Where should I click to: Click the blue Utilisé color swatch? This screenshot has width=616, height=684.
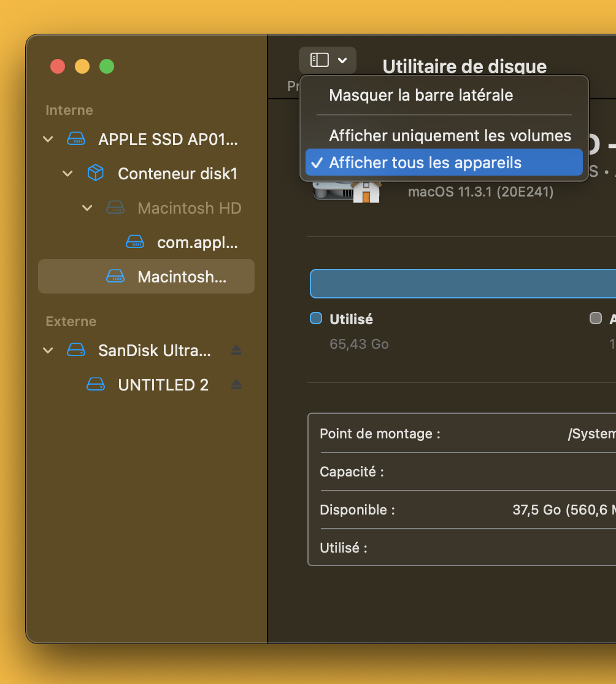(316, 318)
